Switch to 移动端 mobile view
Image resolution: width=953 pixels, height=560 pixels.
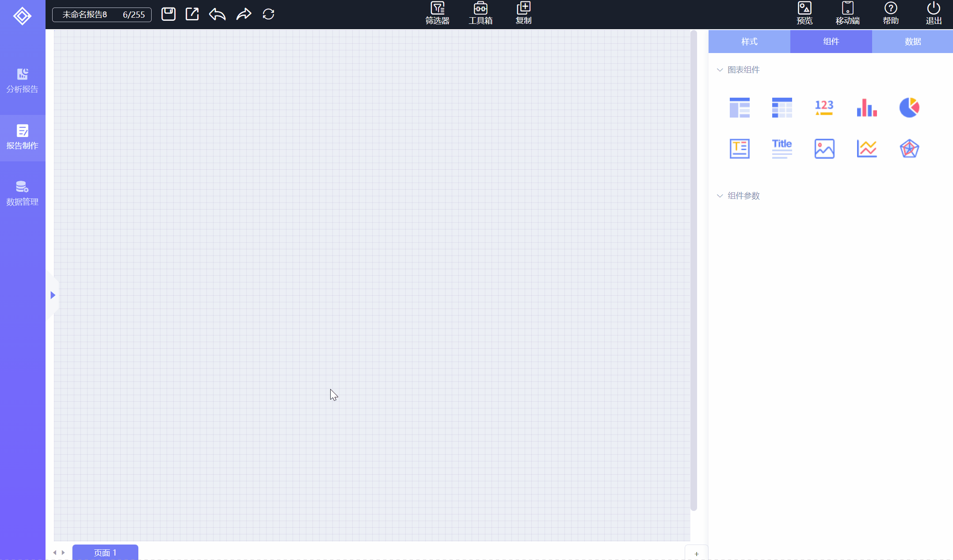847,14
